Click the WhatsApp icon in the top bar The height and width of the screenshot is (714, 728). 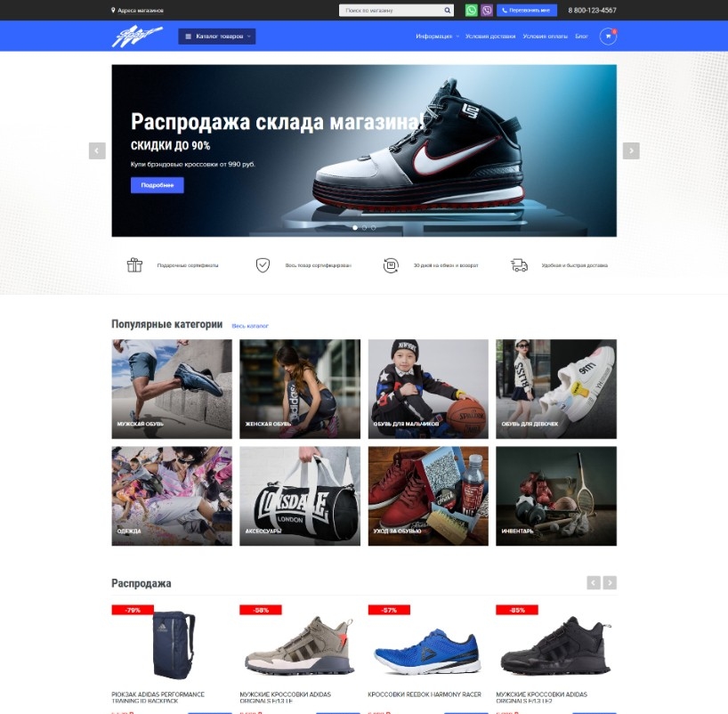[x=471, y=10]
